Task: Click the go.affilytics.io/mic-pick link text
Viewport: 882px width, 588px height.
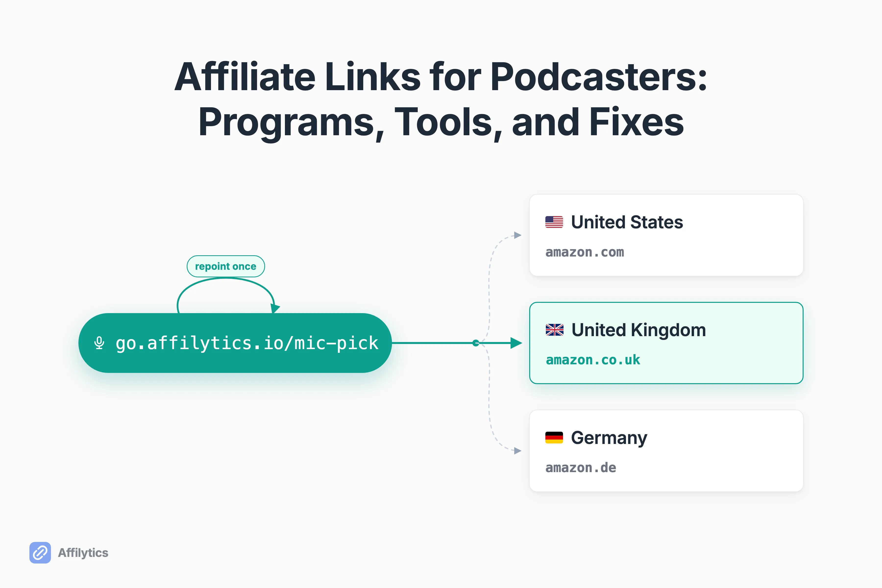Action: tap(247, 343)
